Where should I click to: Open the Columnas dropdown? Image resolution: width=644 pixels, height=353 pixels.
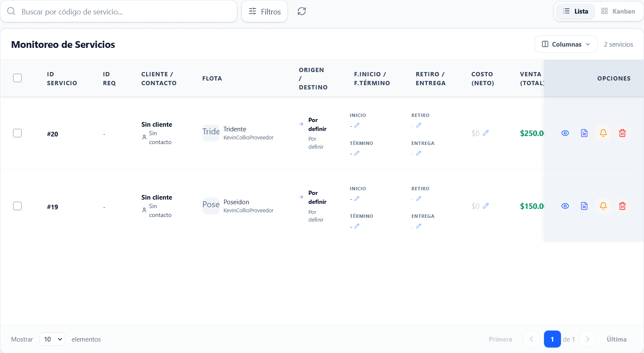coord(566,44)
